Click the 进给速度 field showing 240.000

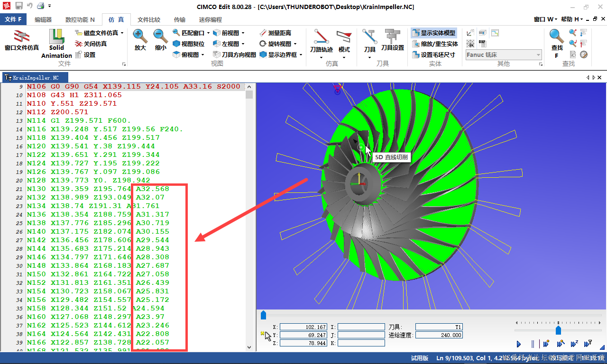tap(439, 335)
